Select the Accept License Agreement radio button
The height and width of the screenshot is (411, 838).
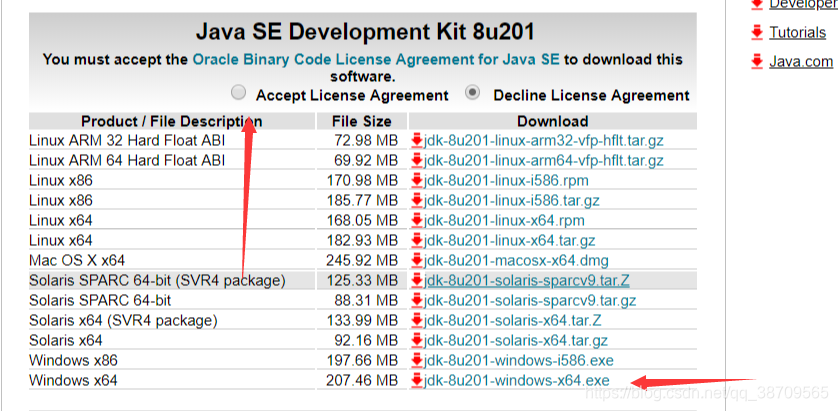click(238, 93)
